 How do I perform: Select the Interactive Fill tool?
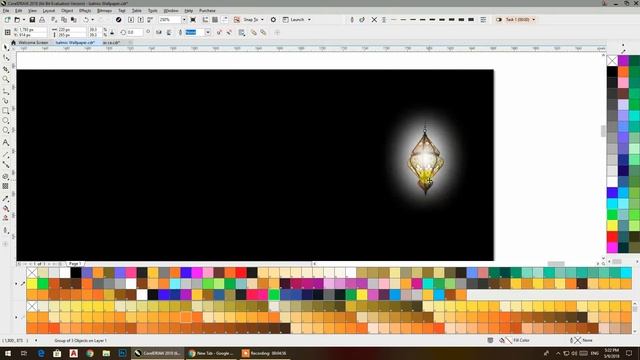(x=6, y=208)
